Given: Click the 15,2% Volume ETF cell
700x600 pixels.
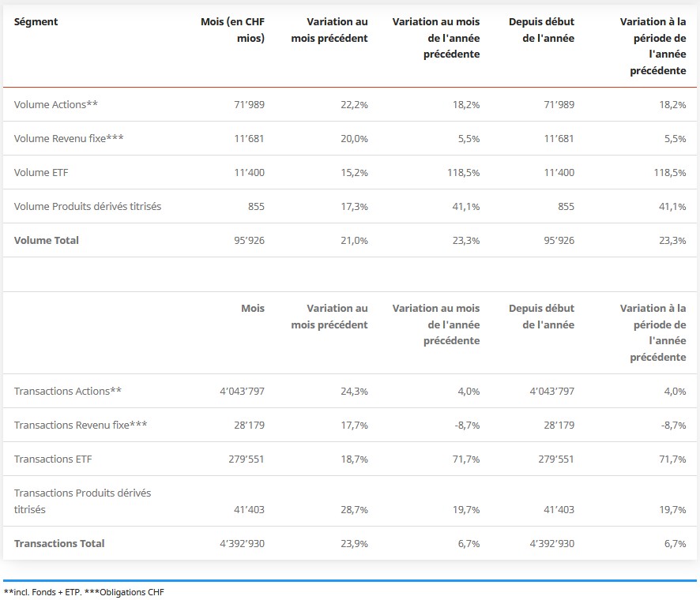Looking at the screenshot, I should [x=355, y=173].
